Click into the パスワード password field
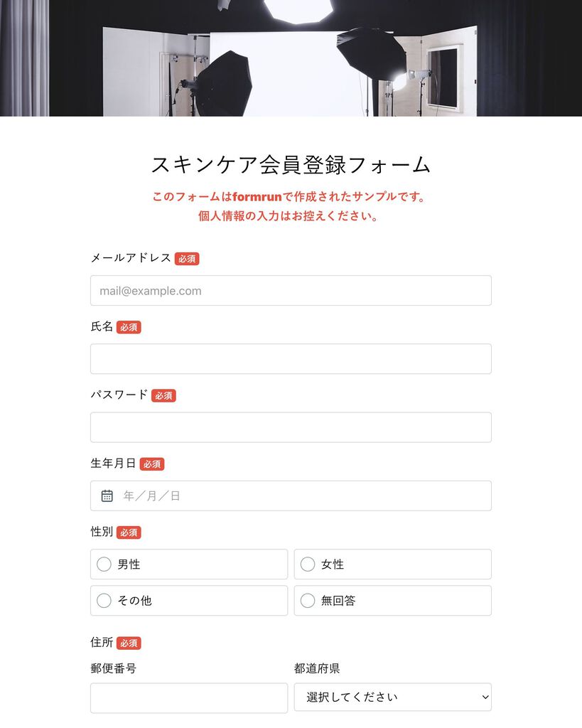 (x=291, y=427)
